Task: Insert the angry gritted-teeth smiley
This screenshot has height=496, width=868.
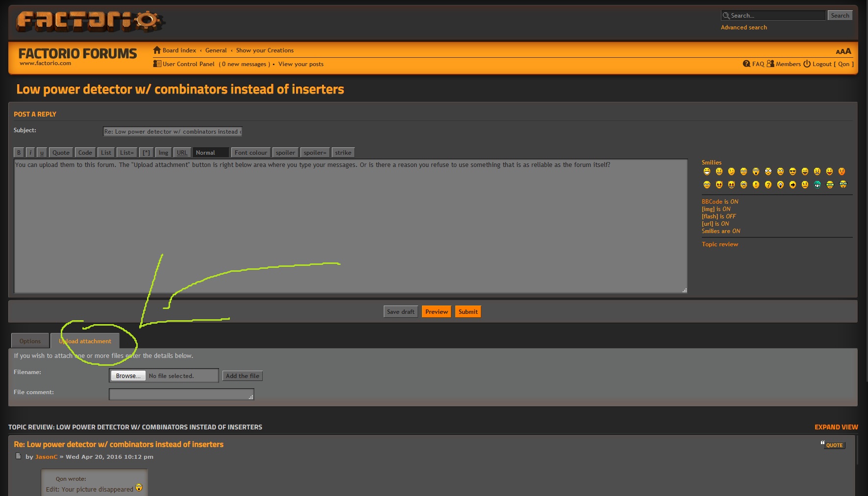Action: [817, 171]
